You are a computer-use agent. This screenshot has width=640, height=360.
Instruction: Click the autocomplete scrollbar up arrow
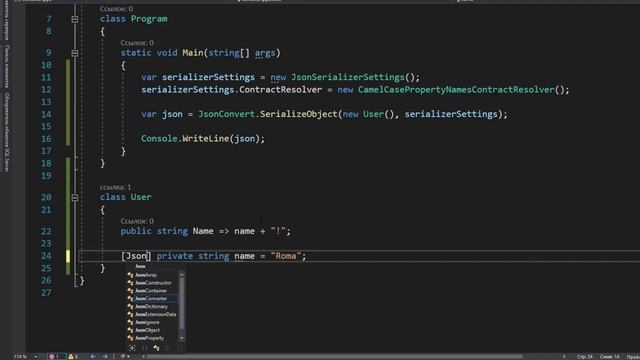pyautogui.click(x=182, y=275)
